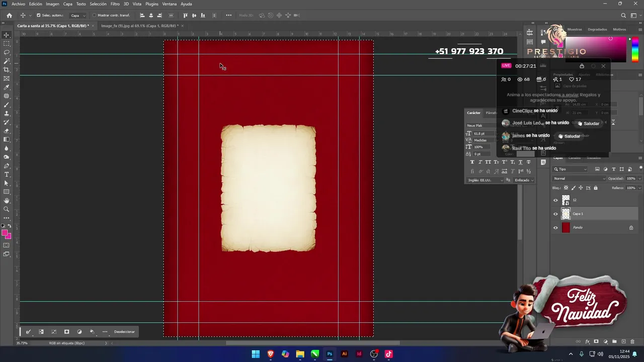Select the Clone Stamp tool
Screen dimensions: 644x362
tap(7, 114)
